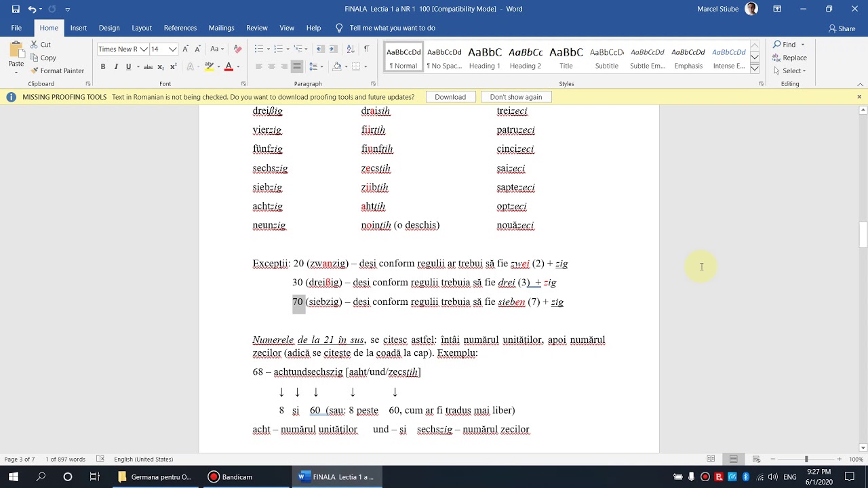868x488 pixels.
Task: Open the Windows Start menu
Action: point(14,476)
